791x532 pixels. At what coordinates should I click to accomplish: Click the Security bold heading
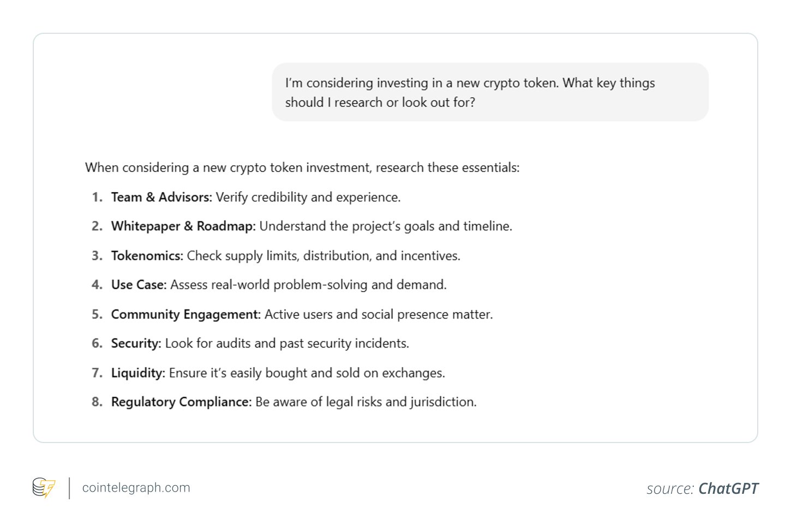(136, 343)
